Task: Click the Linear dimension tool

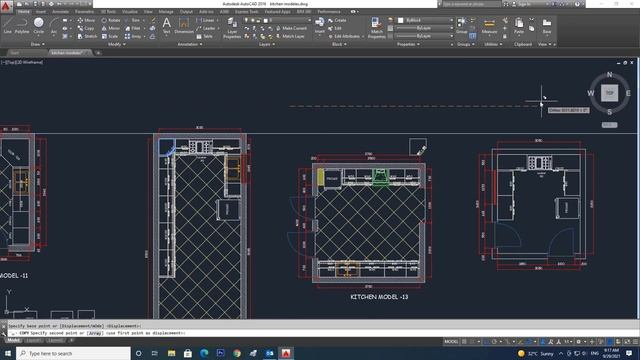Action: [x=206, y=20]
